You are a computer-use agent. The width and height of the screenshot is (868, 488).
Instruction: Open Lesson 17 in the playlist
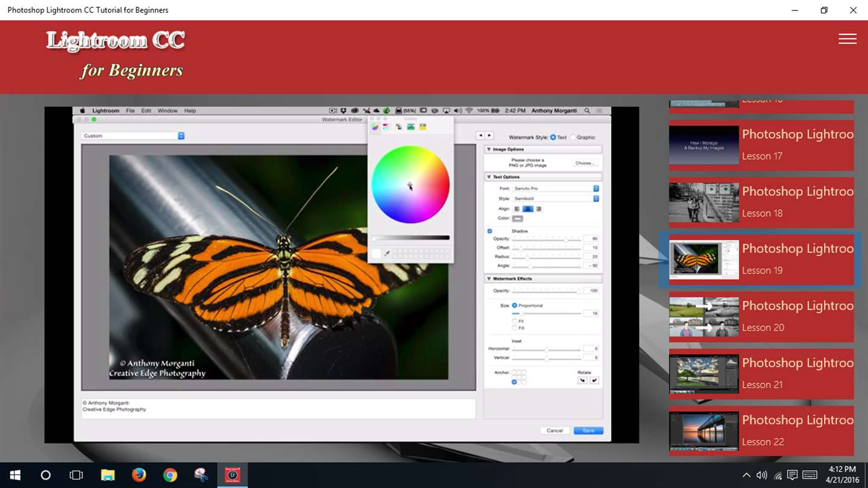tap(761, 145)
